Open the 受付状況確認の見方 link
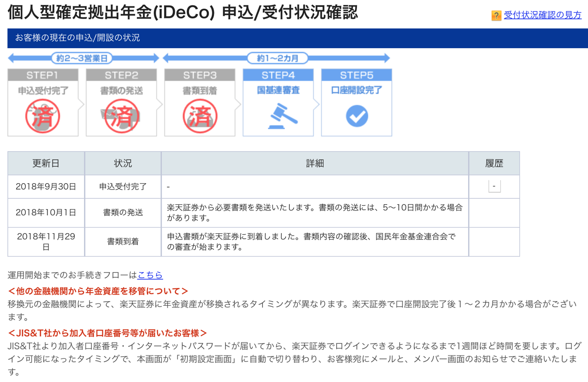This screenshot has width=588, height=382. click(x=543, y=15)
